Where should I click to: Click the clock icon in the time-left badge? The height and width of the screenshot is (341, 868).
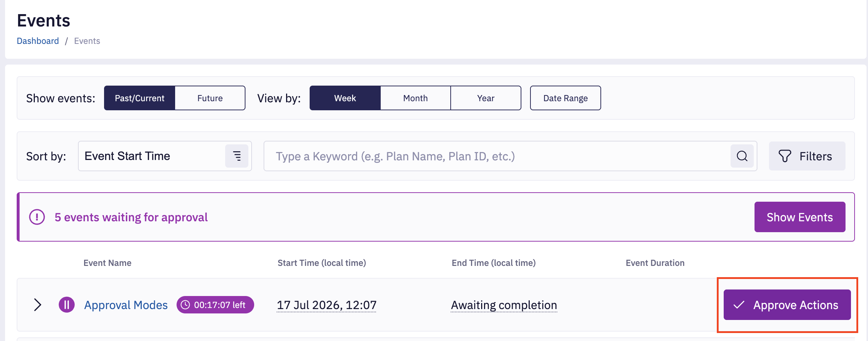click(185, 305)
